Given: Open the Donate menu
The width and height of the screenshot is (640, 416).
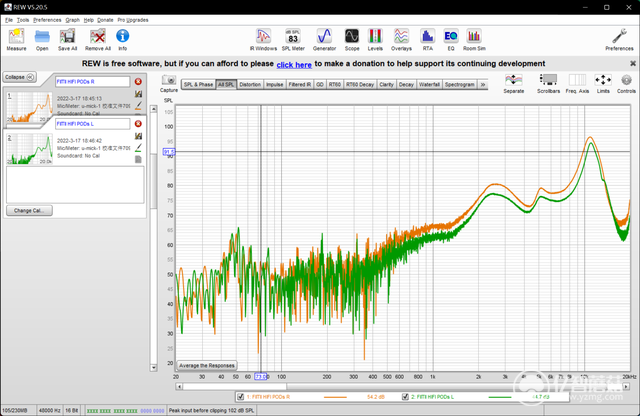Looking at the screenshot, I should (105, 20).
